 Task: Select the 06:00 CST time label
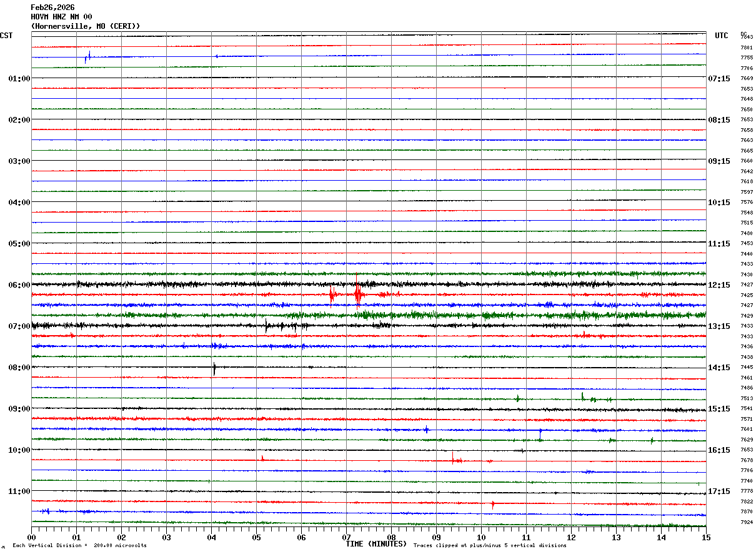click(x=19, y=285)
